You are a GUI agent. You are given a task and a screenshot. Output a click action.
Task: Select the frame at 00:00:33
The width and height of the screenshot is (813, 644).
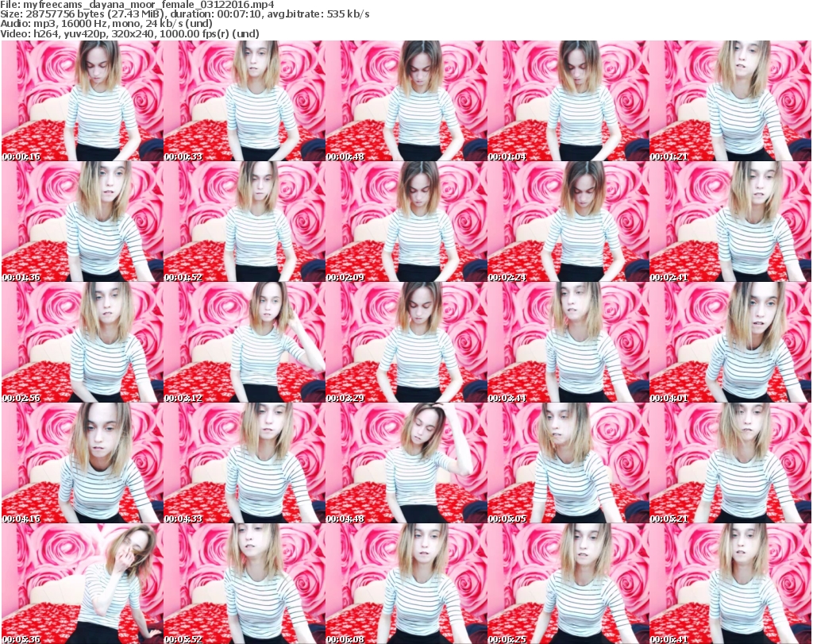[245, 101]
